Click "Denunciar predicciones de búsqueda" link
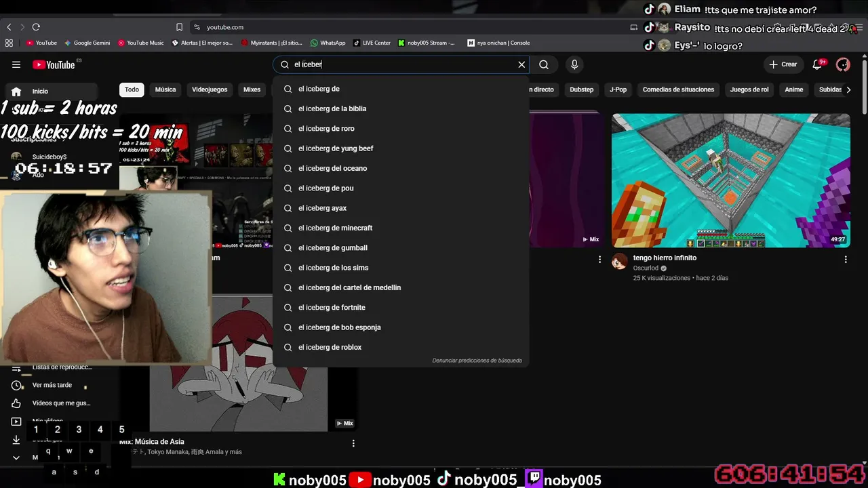 point(477,361)
